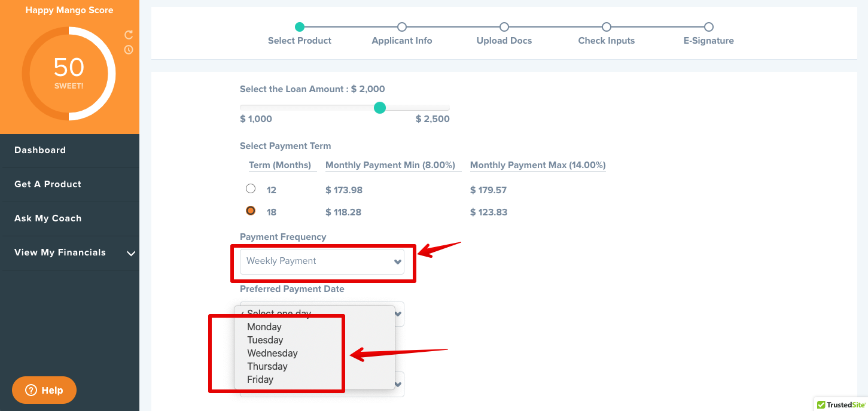Click the Check Inputs step circle
This screenshot has height=411, width=868.
click(606, 27)
